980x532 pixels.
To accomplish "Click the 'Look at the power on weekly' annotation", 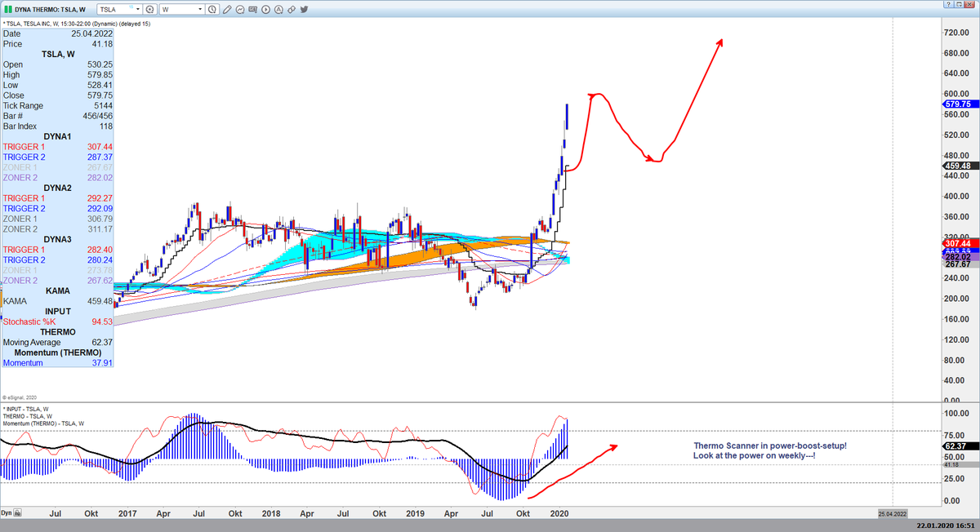I will coord(754,454).
